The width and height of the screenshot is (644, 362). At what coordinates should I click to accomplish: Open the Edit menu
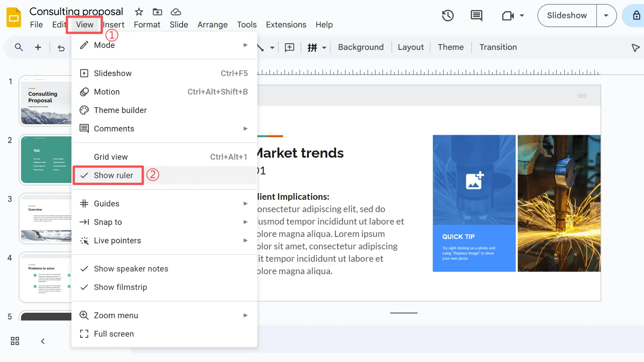59,24
